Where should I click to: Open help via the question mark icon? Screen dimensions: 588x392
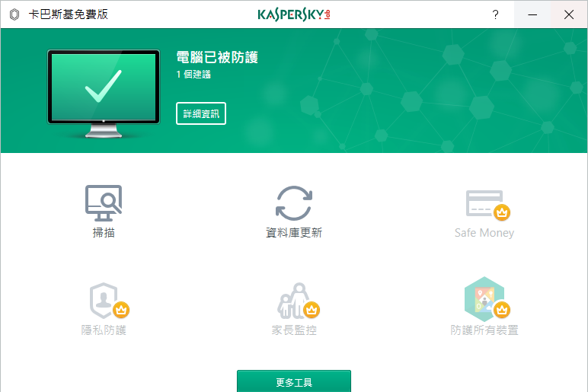(x=495, y=14)
